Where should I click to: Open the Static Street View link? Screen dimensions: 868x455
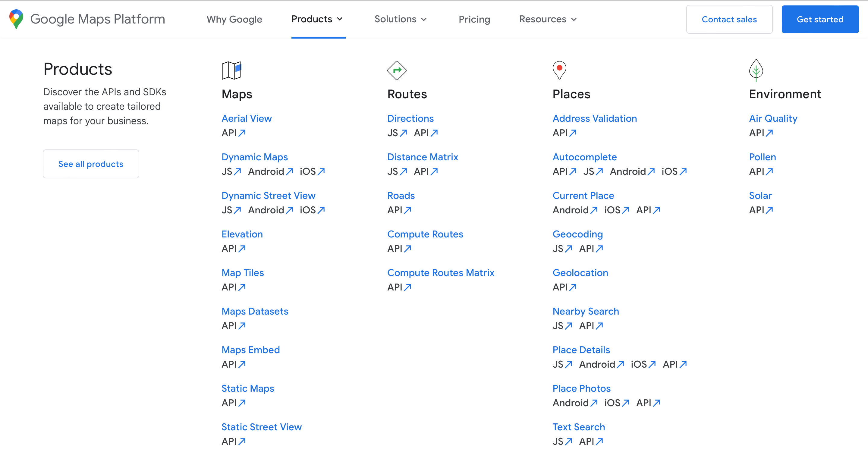point(261,427)
